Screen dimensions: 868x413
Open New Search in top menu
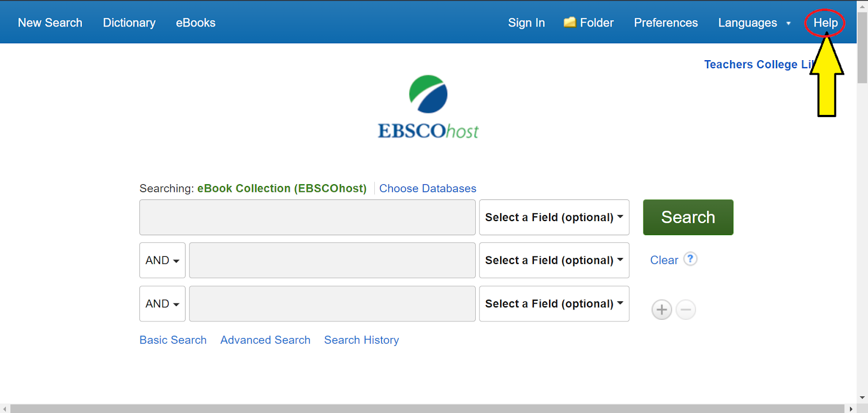click(50, 23)
